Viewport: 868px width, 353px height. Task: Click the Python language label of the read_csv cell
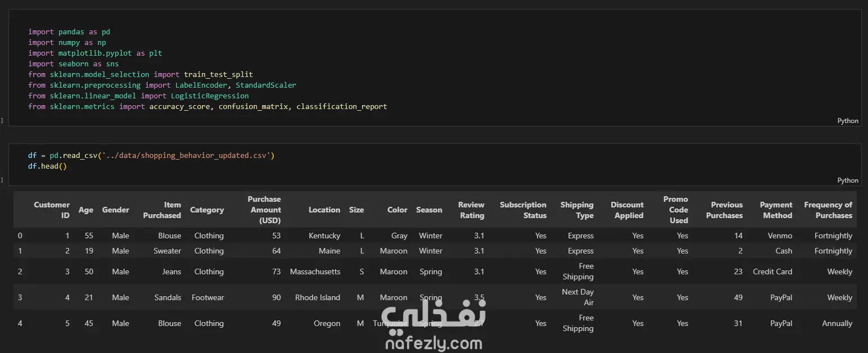[848, 180]
